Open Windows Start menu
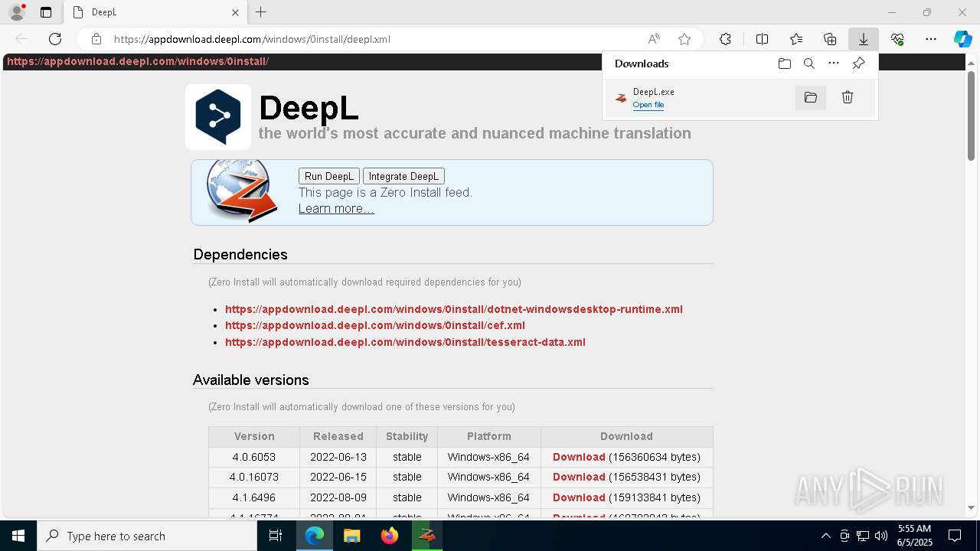The image size is (980, 551). 18,536
